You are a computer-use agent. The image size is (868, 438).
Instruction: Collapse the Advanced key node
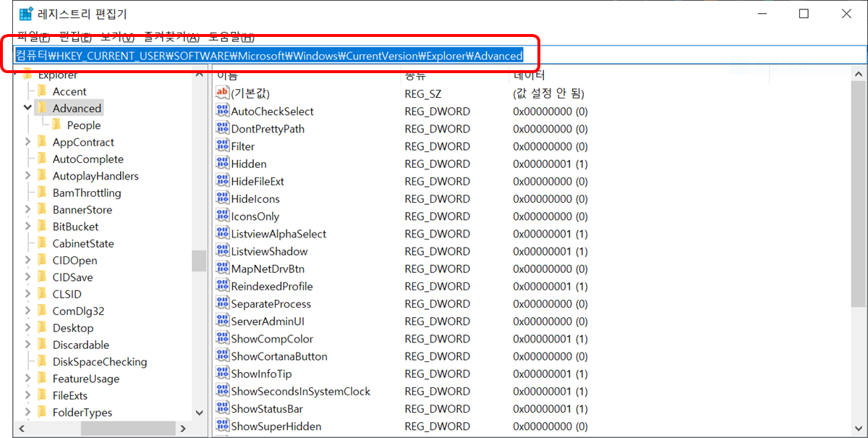(27, 108)
